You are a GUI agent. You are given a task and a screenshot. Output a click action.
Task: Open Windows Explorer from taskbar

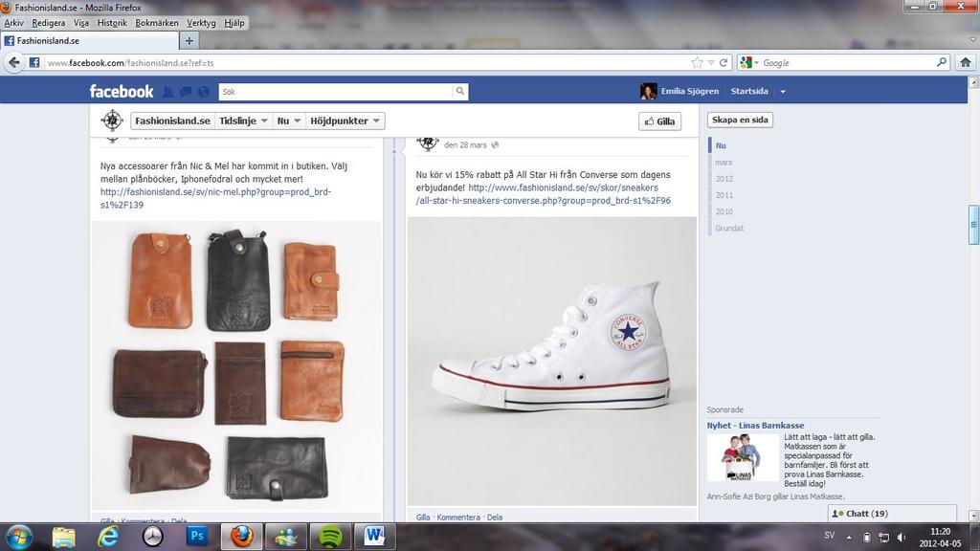[64, 537]
